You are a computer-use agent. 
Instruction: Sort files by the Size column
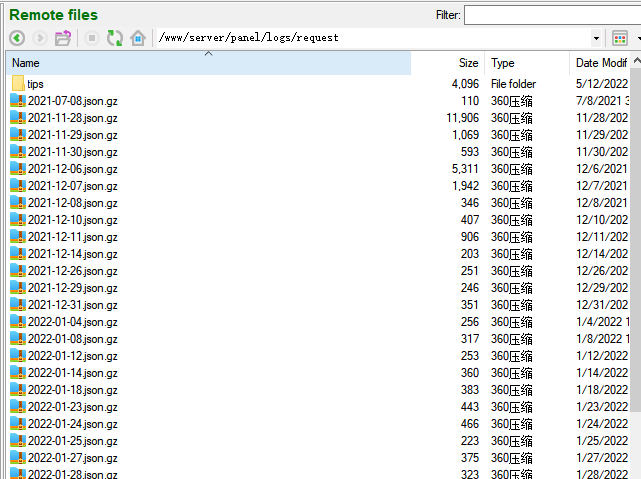pyautogui.click(x=467, y=63)
